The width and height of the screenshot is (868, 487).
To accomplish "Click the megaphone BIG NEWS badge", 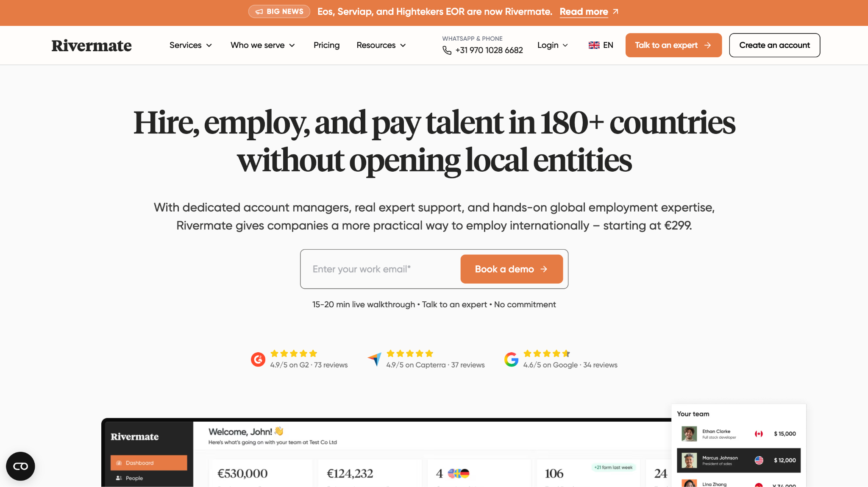I will [279, 11].
